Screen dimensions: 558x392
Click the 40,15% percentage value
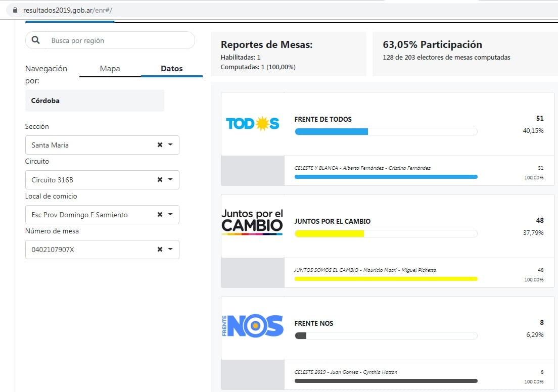533,131
